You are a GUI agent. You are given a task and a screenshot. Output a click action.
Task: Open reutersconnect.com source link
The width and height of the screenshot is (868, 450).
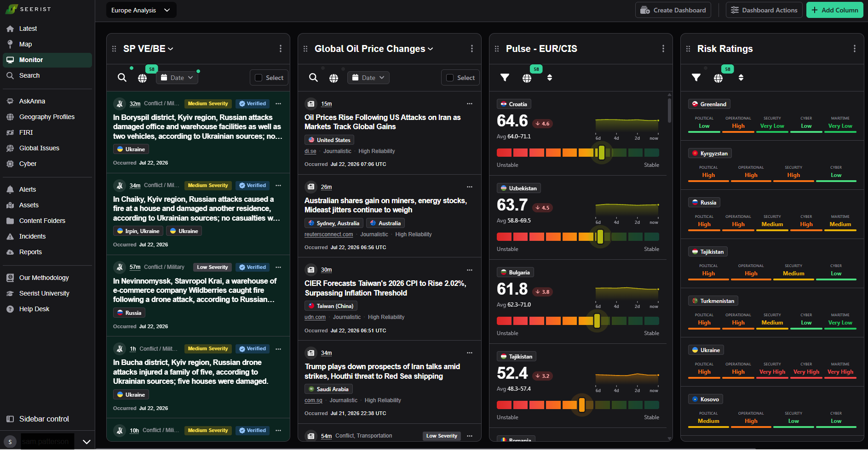(329, 234)
